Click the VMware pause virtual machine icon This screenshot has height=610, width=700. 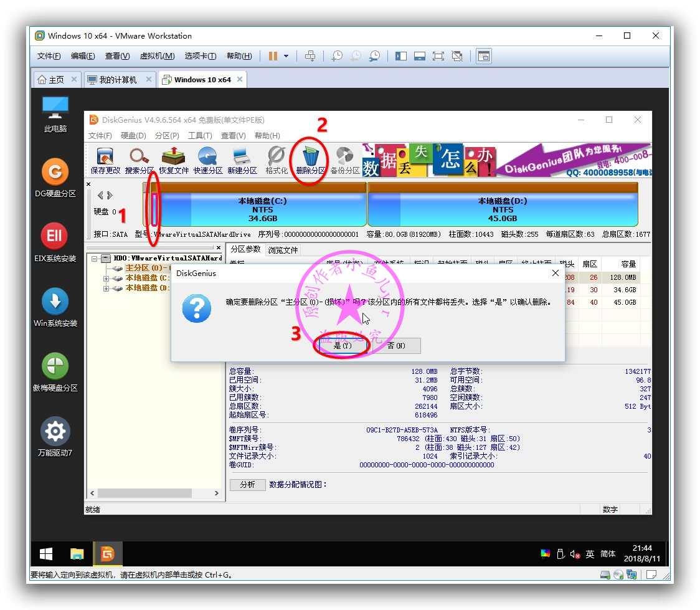(x=273, y=56)
